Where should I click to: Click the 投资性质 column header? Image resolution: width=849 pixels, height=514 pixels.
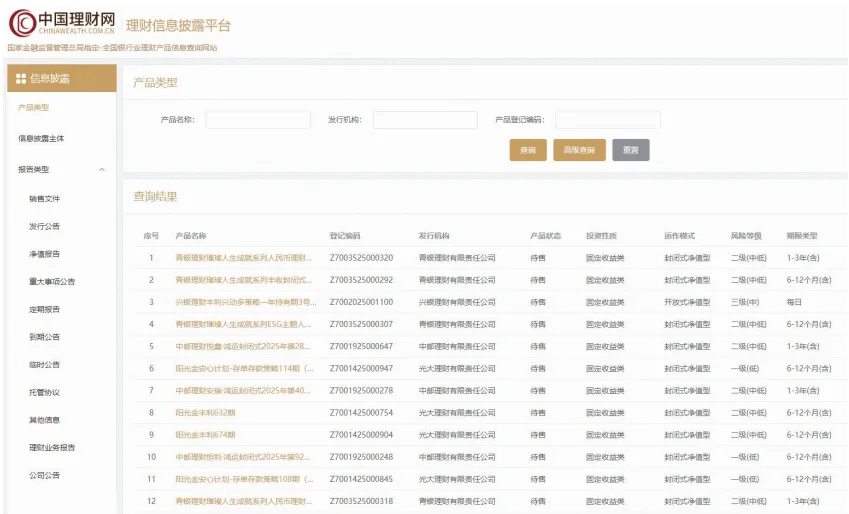click(x=601, y=236)
